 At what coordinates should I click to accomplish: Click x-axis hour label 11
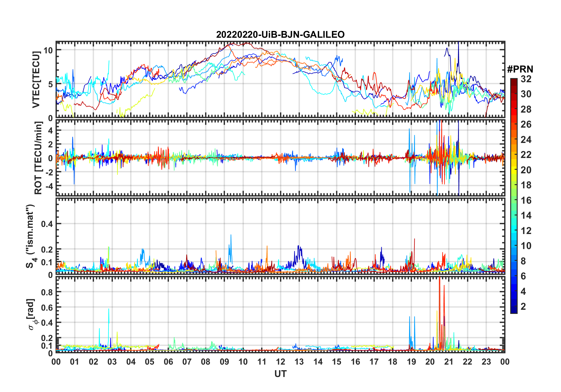(x=262, y=362)
